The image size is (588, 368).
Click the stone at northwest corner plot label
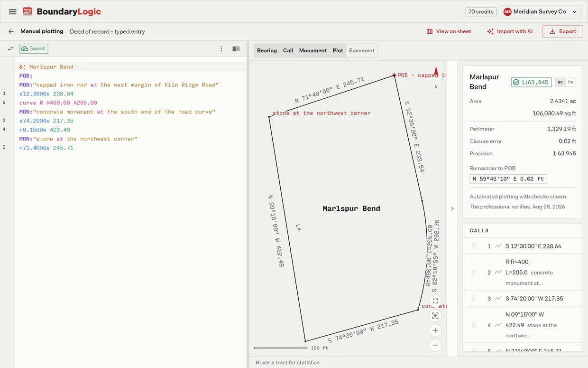click(322, 113)
